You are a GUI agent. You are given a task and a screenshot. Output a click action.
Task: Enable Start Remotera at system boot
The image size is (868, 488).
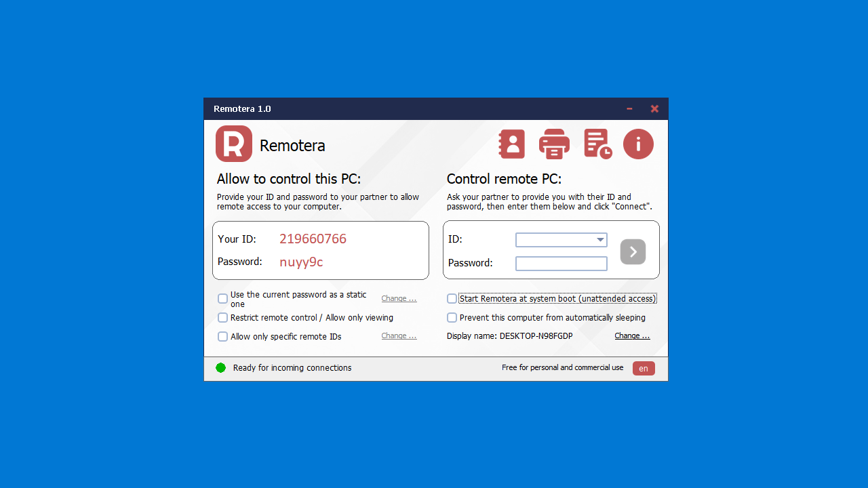pyautogui.click(x=452, y=298)
